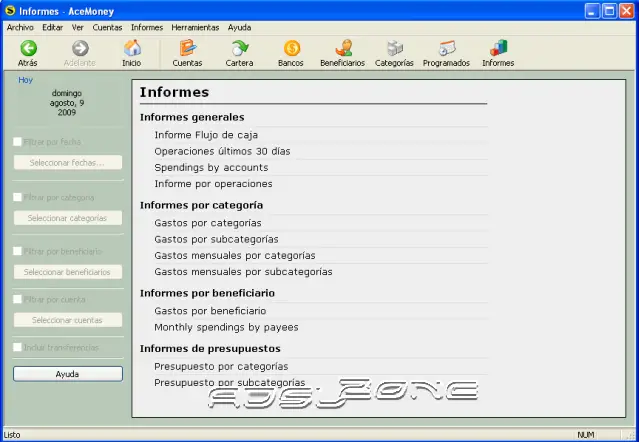The image size is (639, 442).
Task: Click the greyed Adelante forward icon
Action: click(x=80, y=48)
